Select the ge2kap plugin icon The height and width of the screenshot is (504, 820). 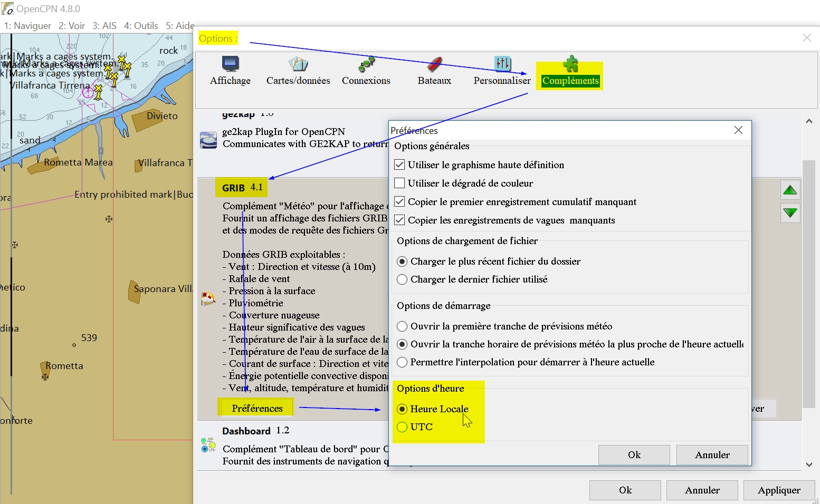click(x=208, y=140)
